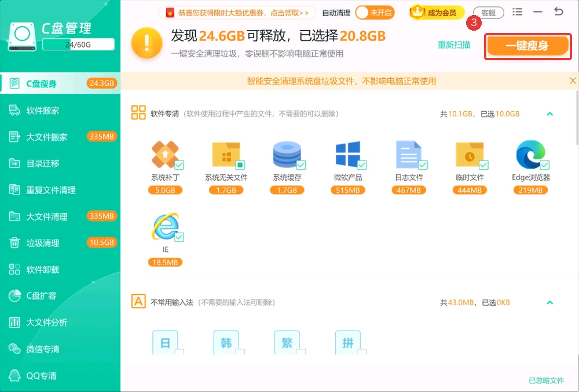
Task: Click the 24/60G disk usage bar
Action: coord(78,44)
